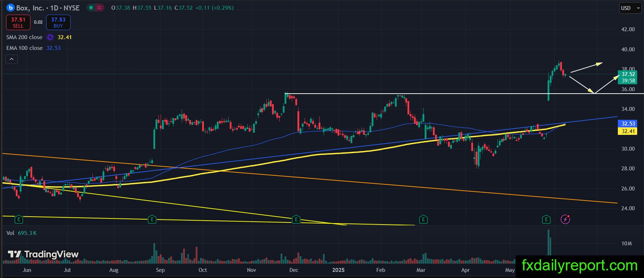644x278 pixels.
Task: Click the Aug label on the time axis
Action: pyautogui.click(x=114, y=270)
